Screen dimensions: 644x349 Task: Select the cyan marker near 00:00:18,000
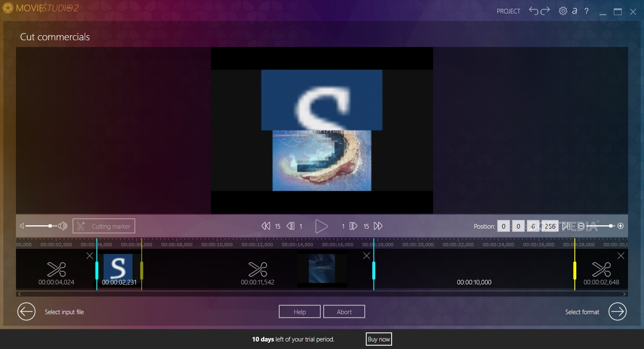374,271
